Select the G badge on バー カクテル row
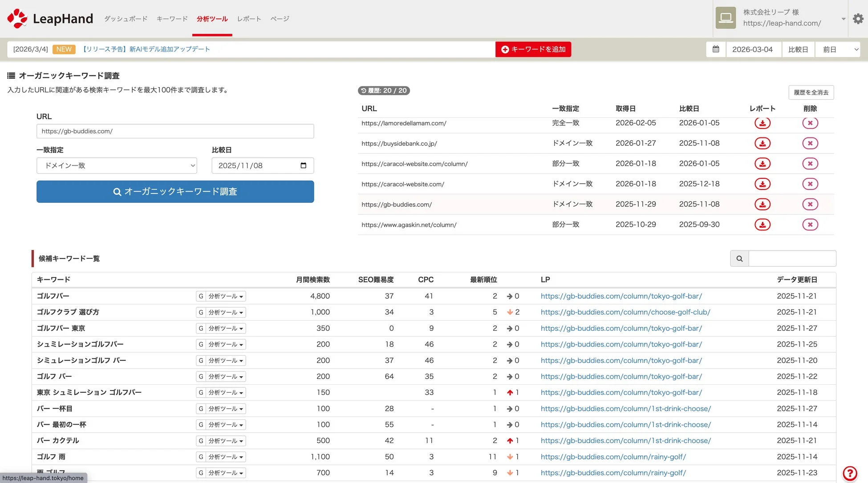The width and height of the screenshot is (868, 483). click(201, 441)
